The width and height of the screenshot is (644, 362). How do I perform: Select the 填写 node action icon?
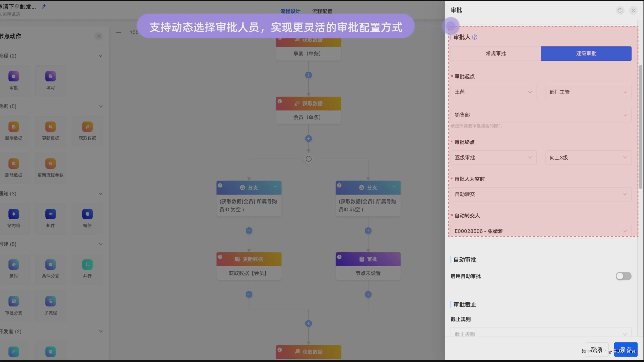tap(50, 76)
